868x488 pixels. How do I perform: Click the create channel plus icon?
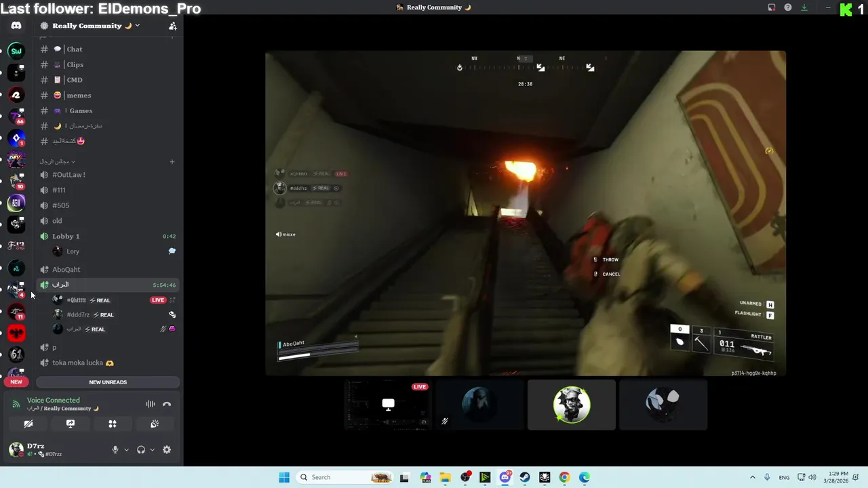pyautogui.click(x=172, y=161)
